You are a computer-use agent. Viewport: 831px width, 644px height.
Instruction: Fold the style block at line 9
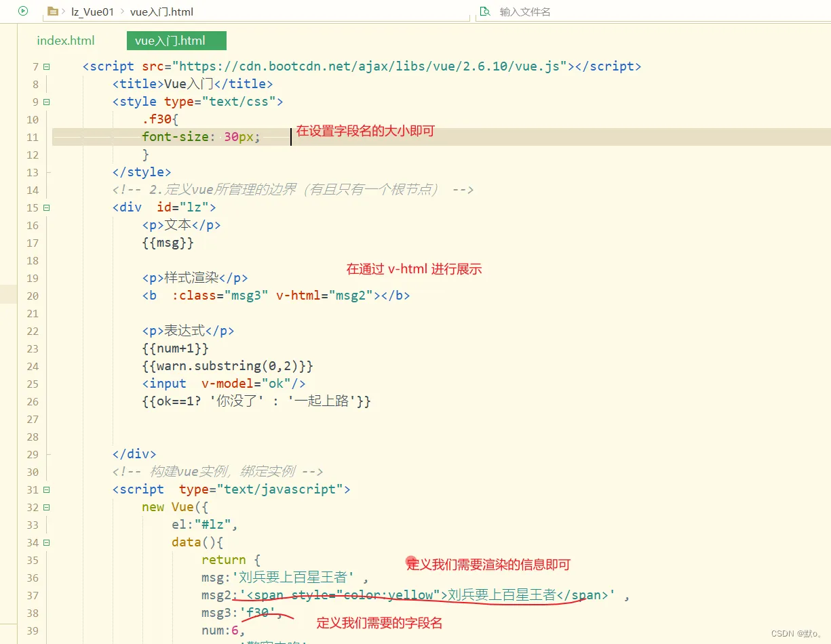[x=46, y=102]
